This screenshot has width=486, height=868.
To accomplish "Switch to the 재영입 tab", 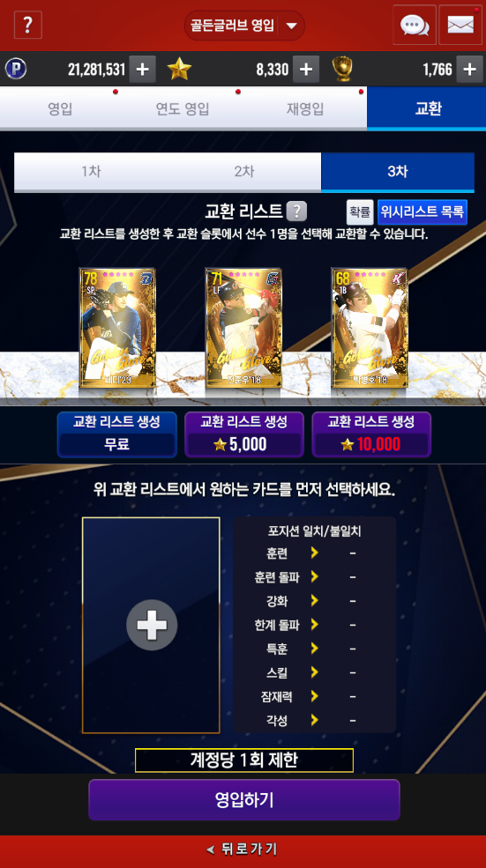I will [305, 108].
